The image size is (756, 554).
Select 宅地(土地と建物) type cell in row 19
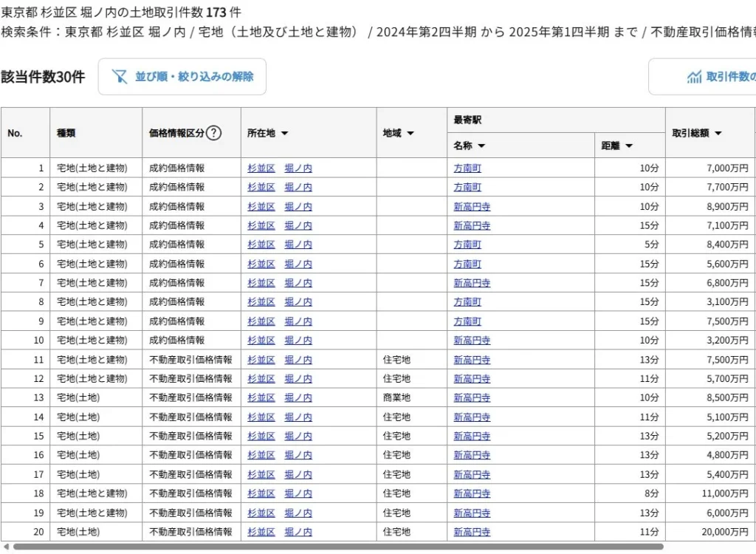[96, 513]
